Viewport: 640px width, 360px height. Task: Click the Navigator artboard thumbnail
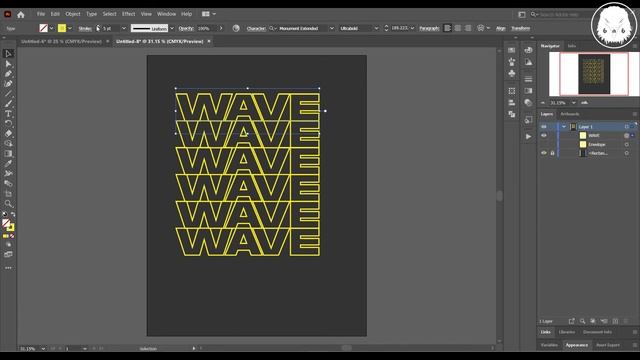pos(594,74)
